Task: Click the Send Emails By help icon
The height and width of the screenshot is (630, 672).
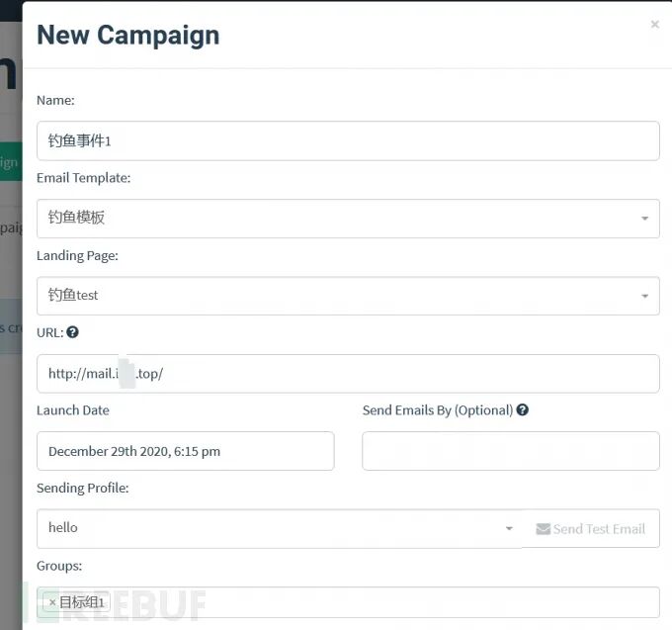Action: (x=522, y=410)
